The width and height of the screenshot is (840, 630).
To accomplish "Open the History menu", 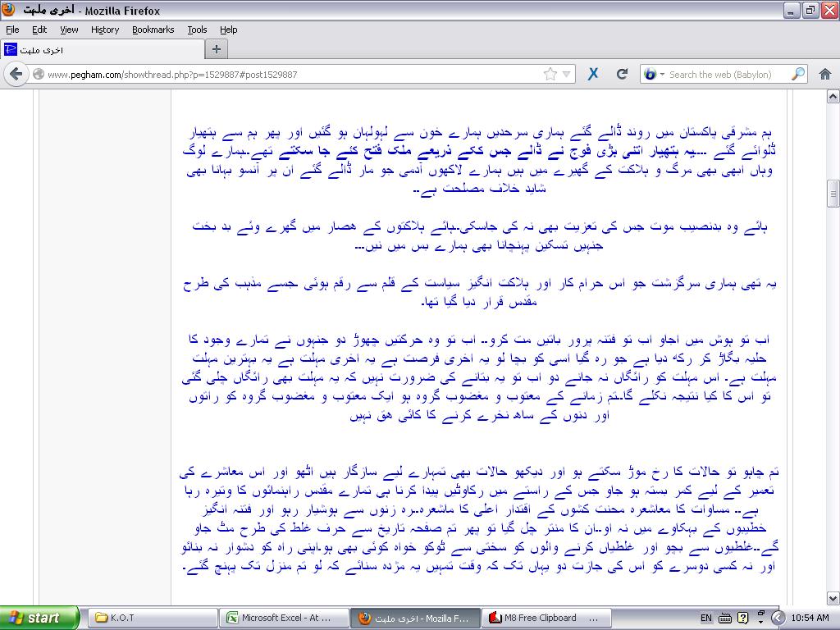I will [105, 30].
